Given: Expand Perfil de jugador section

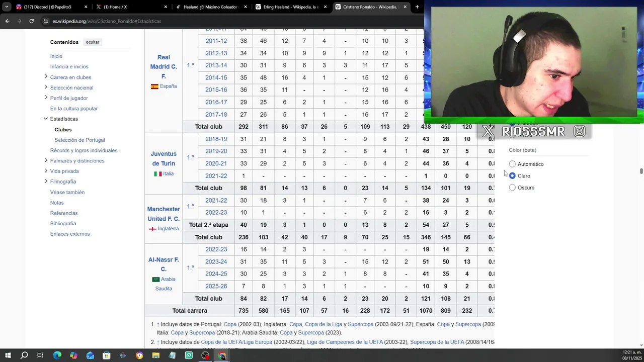Looking at the screenshot, I should pos(46,98).
